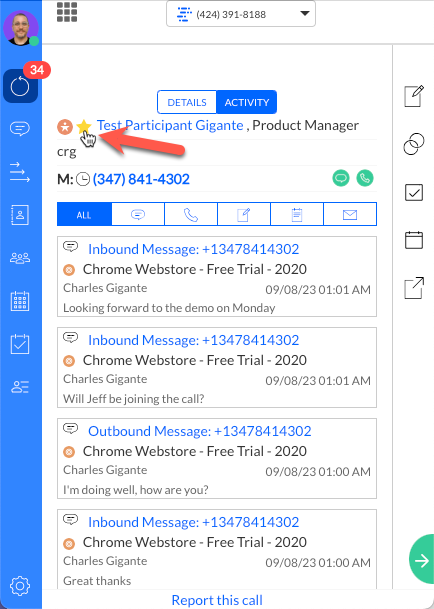Open the calendar grid icon in sidebar

pyautogui.click(x=20, y=301)
